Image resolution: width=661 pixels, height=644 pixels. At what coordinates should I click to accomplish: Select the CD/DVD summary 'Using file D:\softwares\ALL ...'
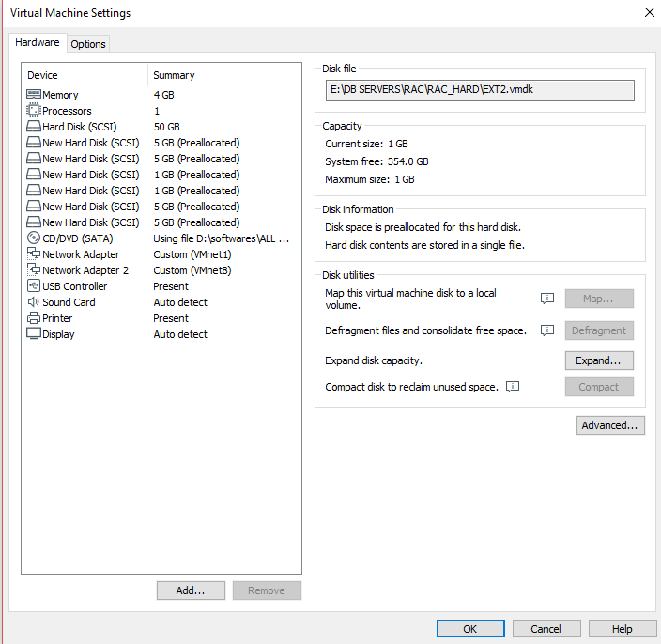[222, 238]
